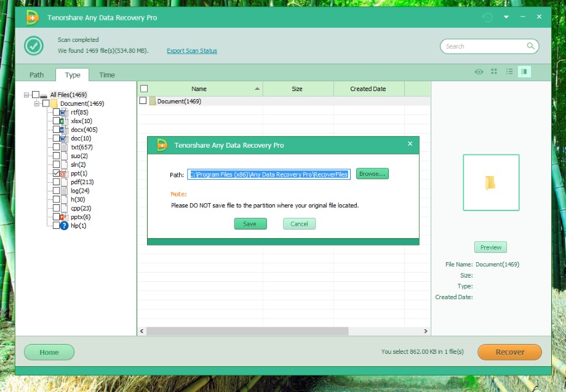
Task: Click the search magnifier icon
Action: click(530, 46)
